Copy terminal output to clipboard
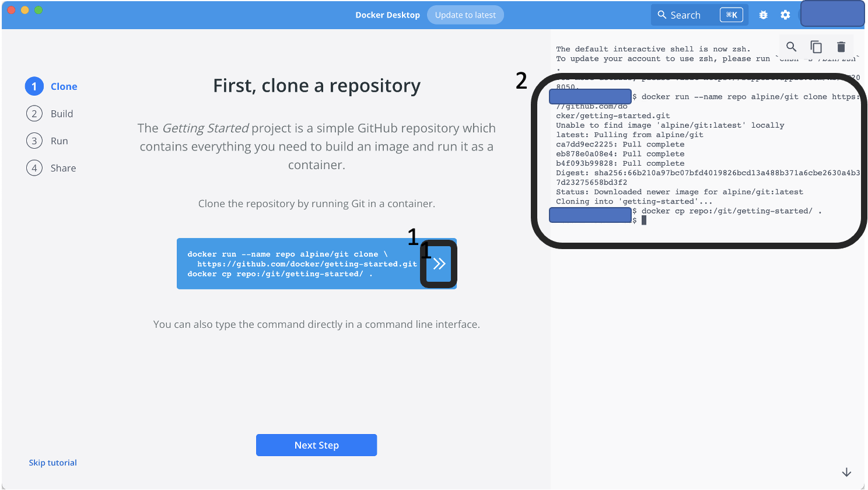 coord(816,47)
